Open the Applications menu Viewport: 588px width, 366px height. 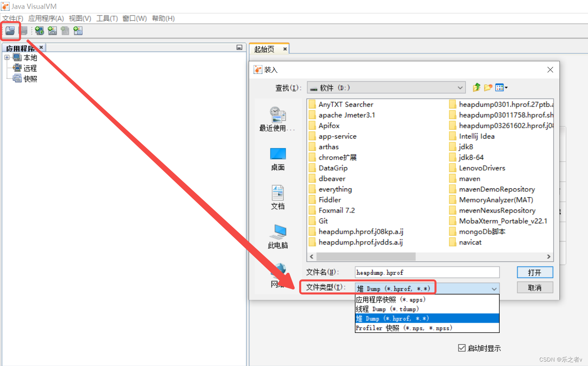point(46,18)
